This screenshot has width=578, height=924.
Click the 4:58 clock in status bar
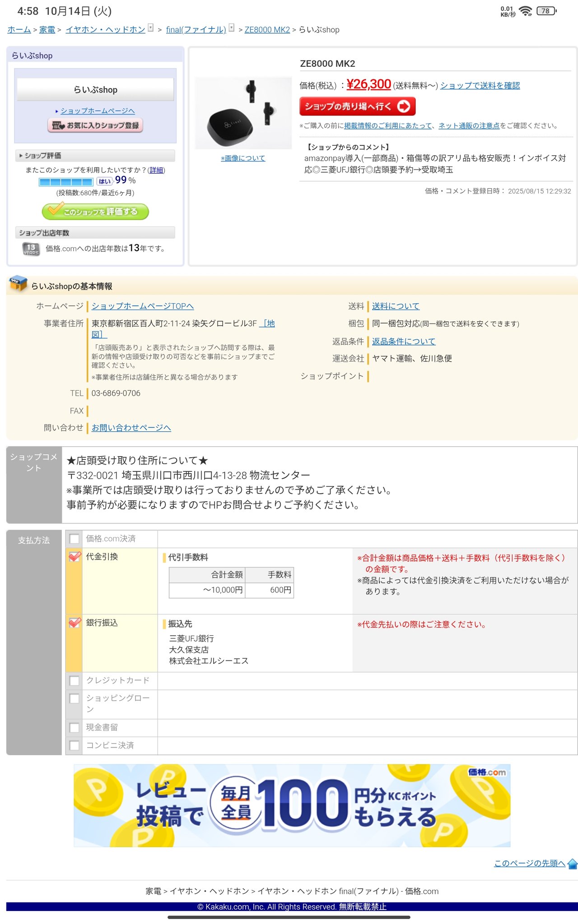(x=28, y=11)
